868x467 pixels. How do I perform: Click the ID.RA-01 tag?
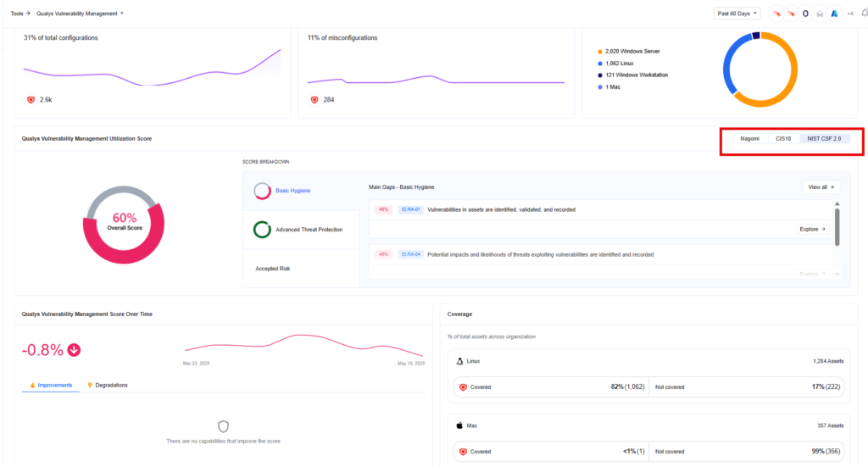pyautogui.click(x=411, y=209)
